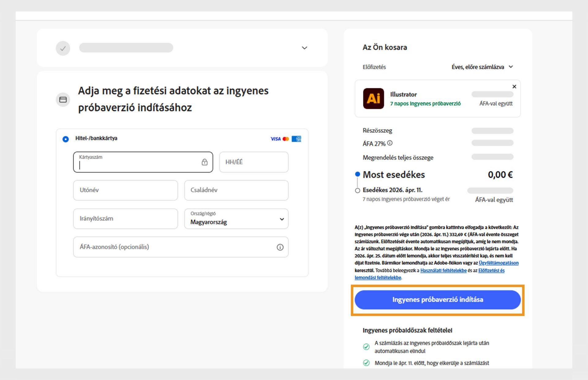Click the completed step checkmark icon

pos(63,48)
